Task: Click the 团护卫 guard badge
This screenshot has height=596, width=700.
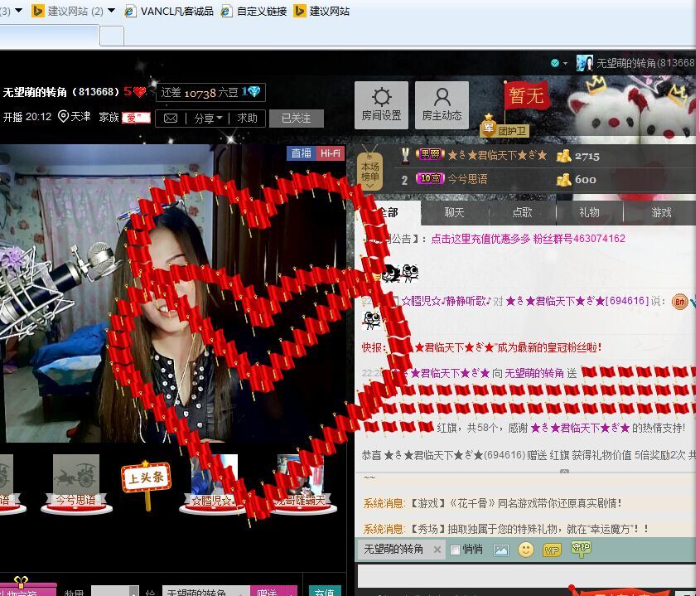Action: [x=504, y=128]
